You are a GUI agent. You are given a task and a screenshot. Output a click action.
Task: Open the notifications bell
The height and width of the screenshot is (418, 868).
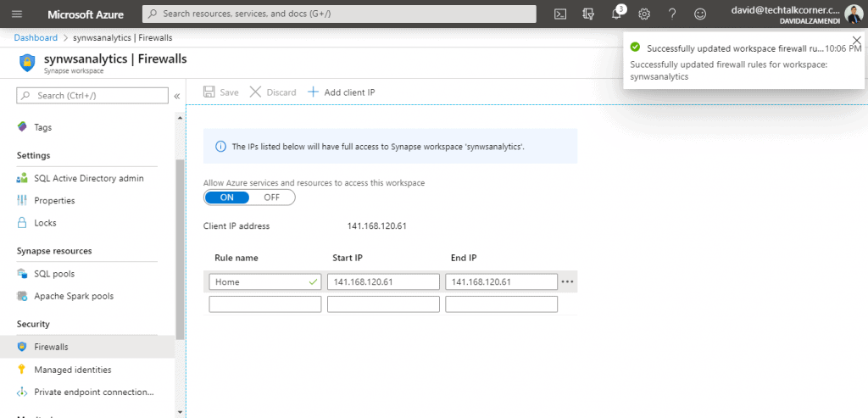click(617, 14)
